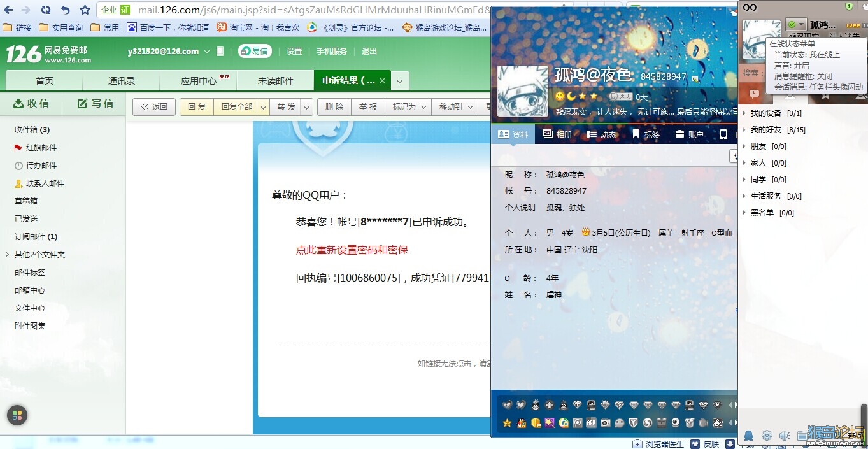
Task: Click the 回复 reply button
Action: [x=197, y=107]
